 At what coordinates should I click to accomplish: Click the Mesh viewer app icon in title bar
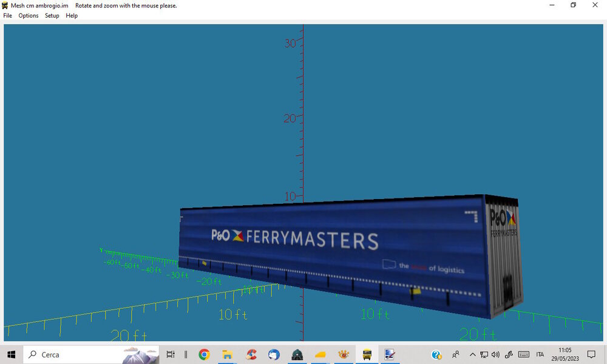coord(5,5)
